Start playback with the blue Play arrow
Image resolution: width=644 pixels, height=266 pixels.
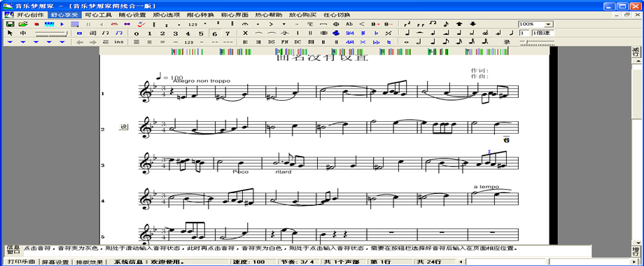coord(62,24)
